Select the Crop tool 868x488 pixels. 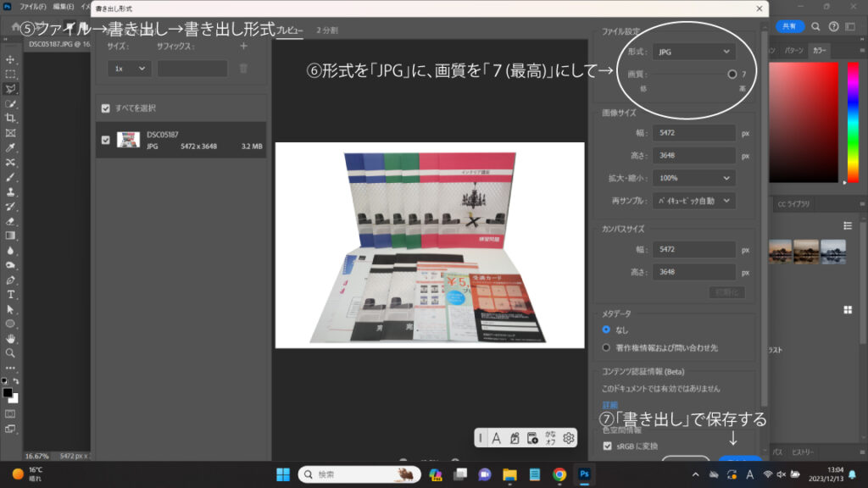[11, 118]
